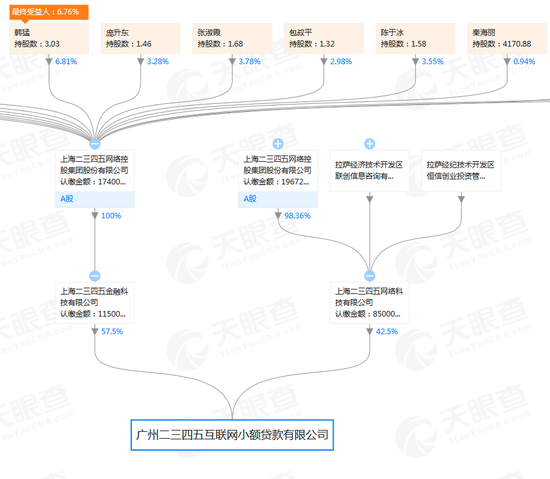The image size is (550, 479).
Task: Select the 0.94% stake label under 秦海丽
Action: pos(524,62)
